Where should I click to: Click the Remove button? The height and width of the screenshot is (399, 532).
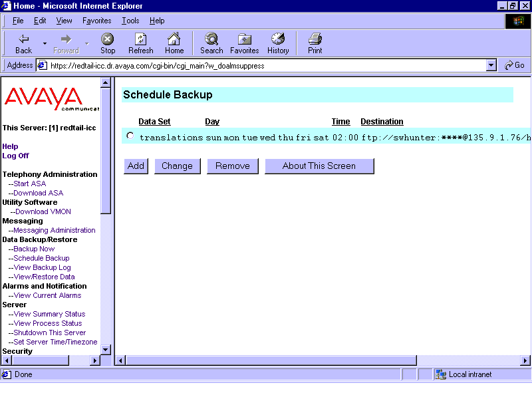tap(232, 166)
